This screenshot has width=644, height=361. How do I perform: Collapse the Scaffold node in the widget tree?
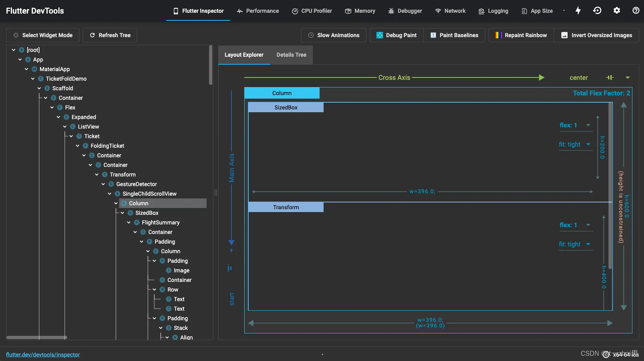pos(39,88)
